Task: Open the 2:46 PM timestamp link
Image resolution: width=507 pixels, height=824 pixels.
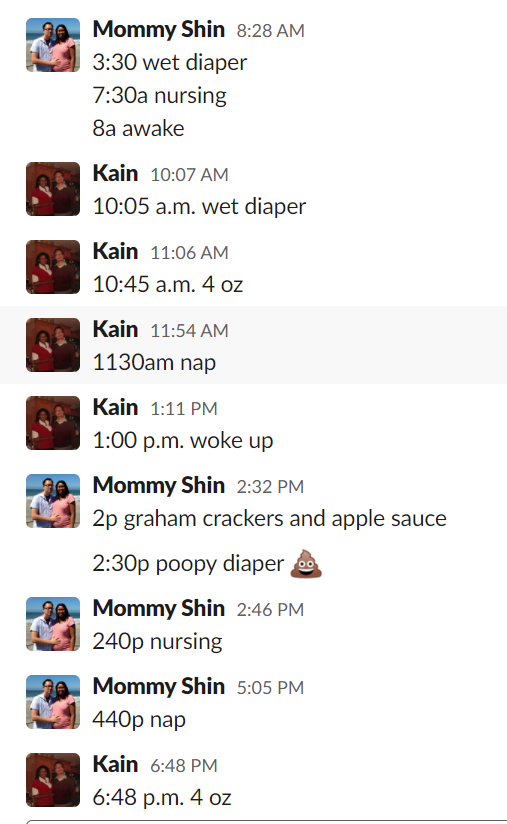Action: pos(270,610)
